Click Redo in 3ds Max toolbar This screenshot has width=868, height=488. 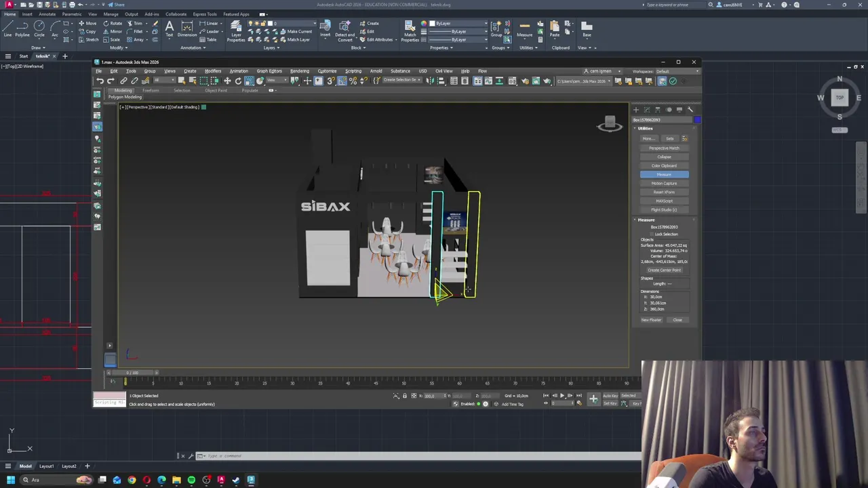click(x=111, y=81)
